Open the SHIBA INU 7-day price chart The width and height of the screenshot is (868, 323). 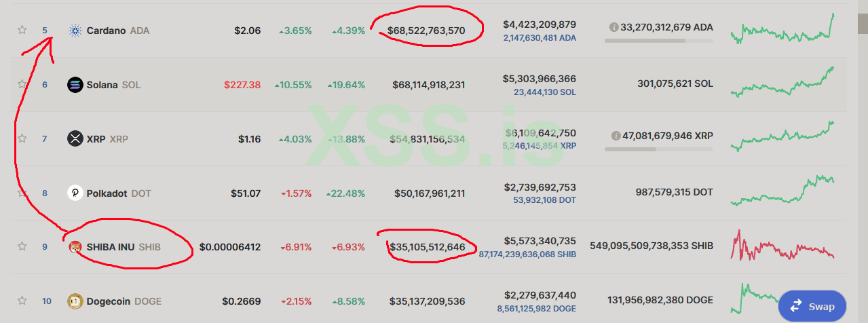[x=782, y=246]
